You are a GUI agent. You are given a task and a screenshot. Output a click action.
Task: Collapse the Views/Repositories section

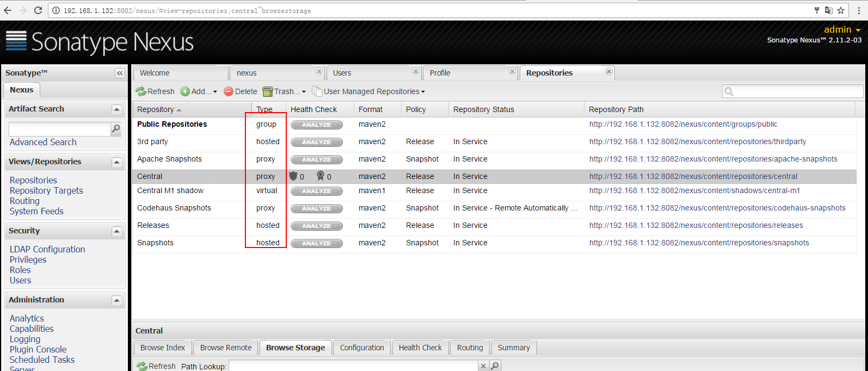pos(116,162)
